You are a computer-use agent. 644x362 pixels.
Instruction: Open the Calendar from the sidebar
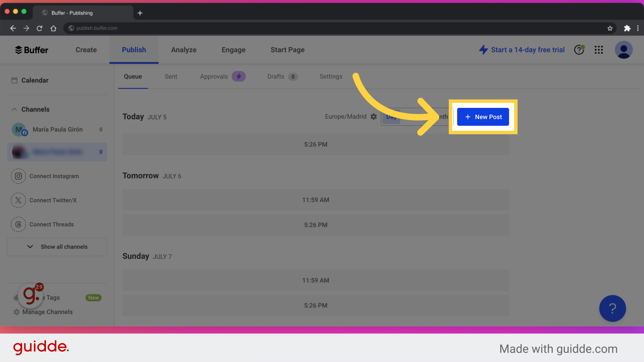click(x=35, y=80)
